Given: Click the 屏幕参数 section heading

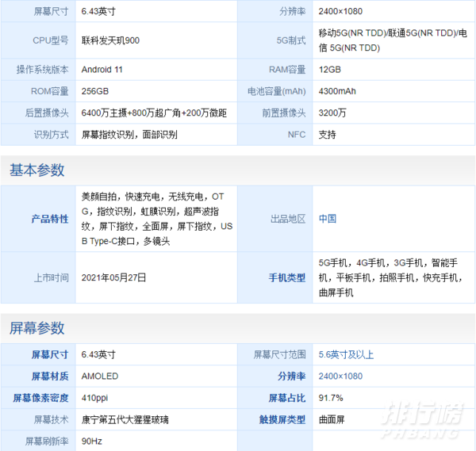Looking at the screenshot, I should (x=37, y=328).
